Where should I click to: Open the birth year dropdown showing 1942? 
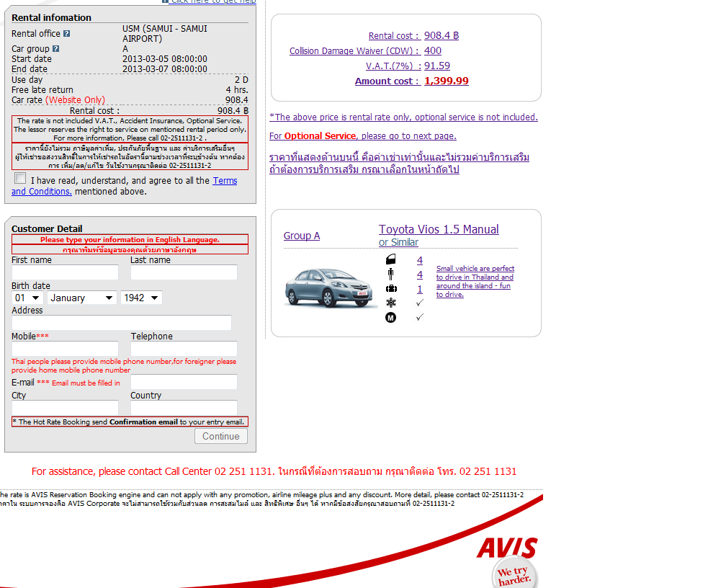click(141, 298)
